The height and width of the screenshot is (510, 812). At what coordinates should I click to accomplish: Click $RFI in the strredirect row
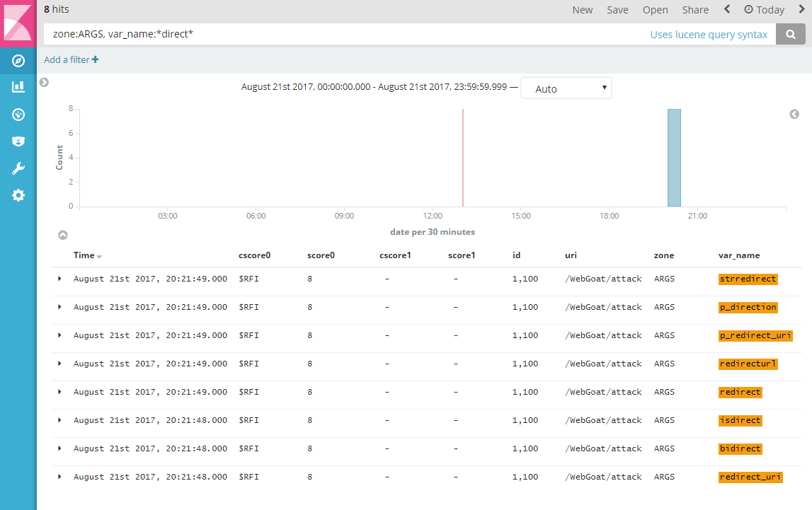click(x=248, y=279)
